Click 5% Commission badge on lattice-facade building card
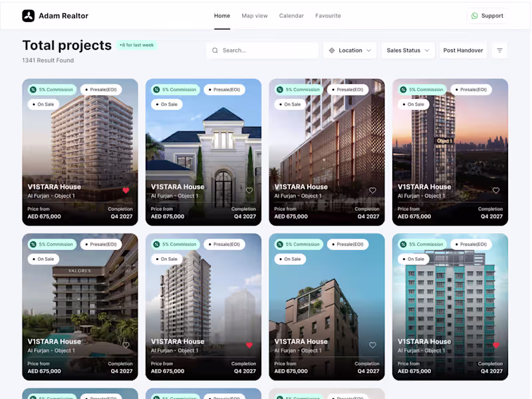 pos(299,90)
